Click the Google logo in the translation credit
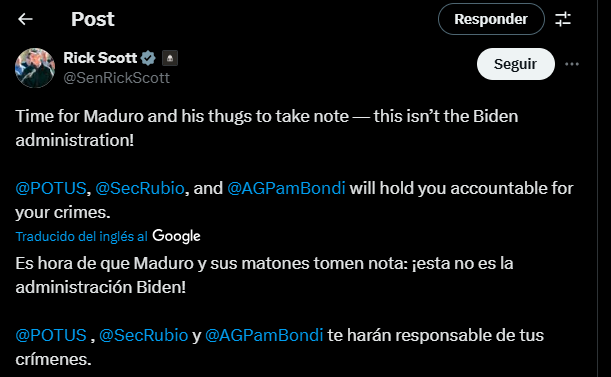The height and width of the screenshot is (377, 611). [x=176, y=236]
